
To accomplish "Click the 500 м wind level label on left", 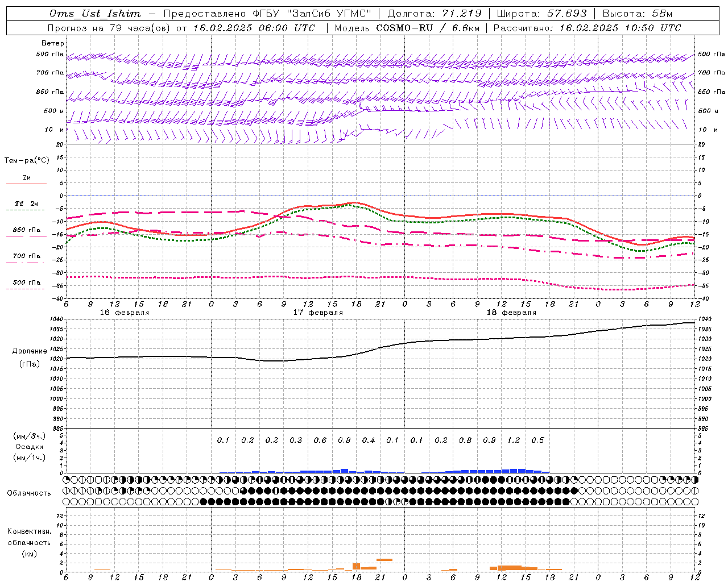I will point(54,111).
